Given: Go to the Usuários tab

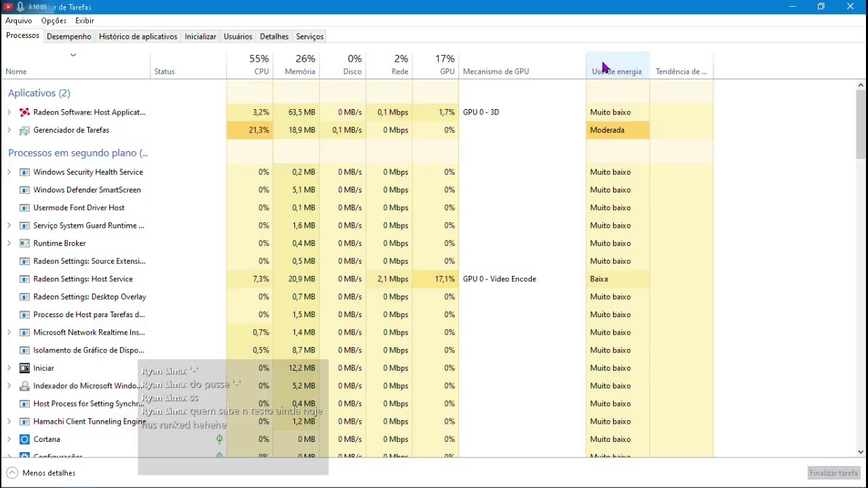Looking at the screenshot, I should click(238, 37).
